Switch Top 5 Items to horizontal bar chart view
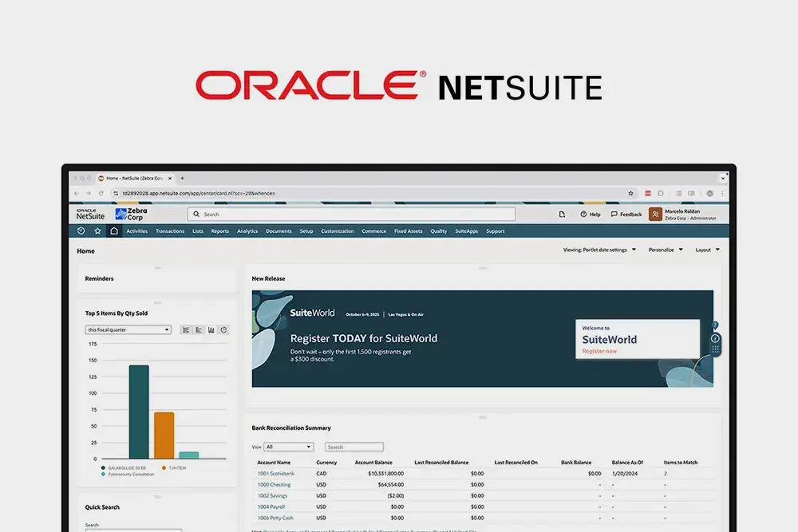Screen dimensions: 798x532 [x=199, y=329]
